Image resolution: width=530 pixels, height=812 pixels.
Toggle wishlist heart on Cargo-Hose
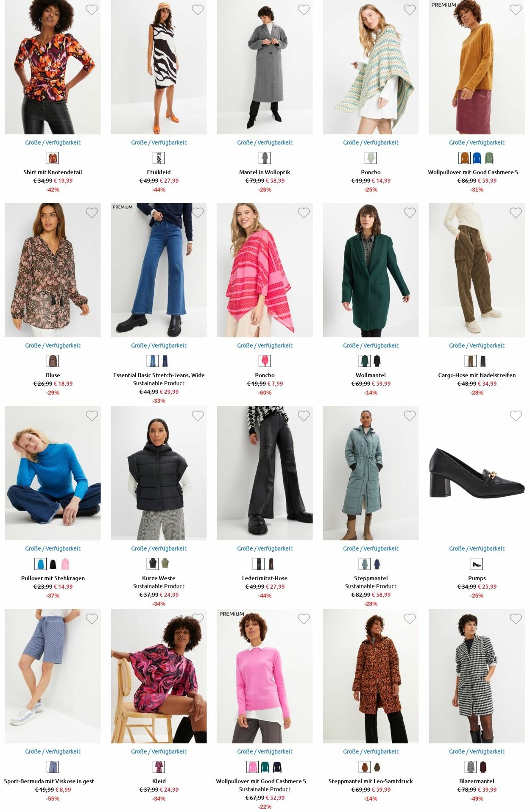[x=516, y=213]
